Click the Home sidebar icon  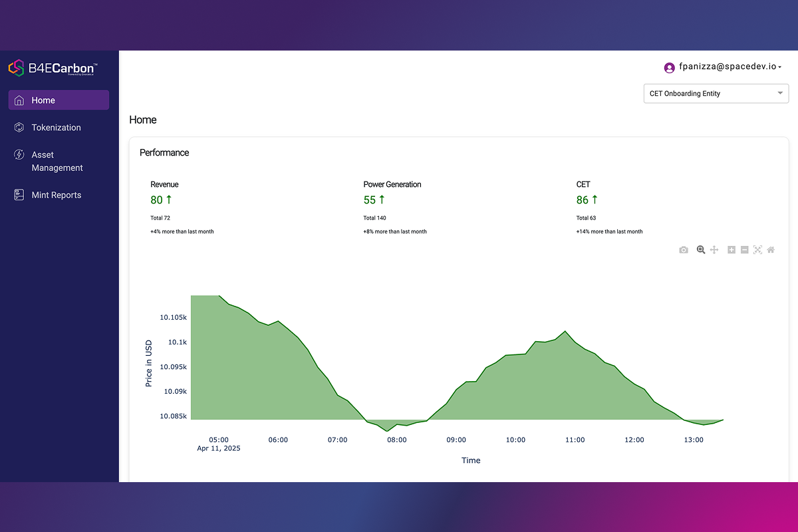tap(19, 100)
